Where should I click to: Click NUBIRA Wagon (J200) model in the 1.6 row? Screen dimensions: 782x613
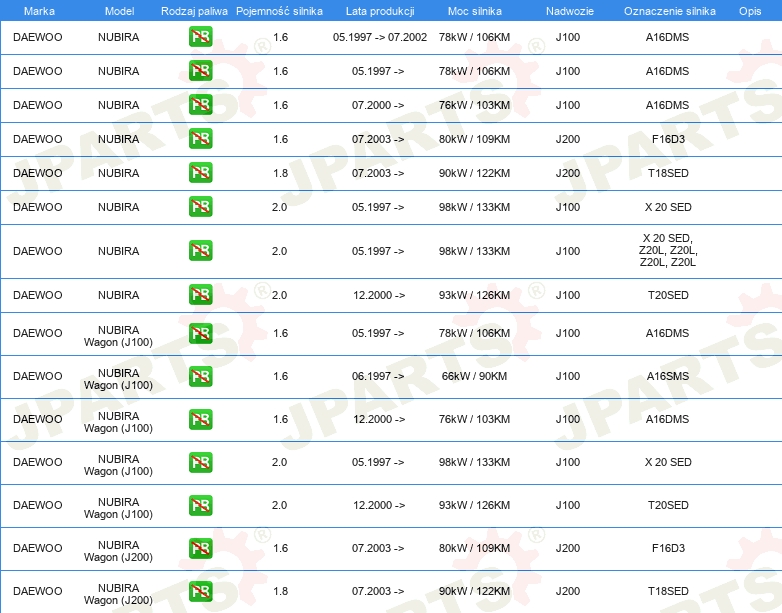(x=118, y=551)
